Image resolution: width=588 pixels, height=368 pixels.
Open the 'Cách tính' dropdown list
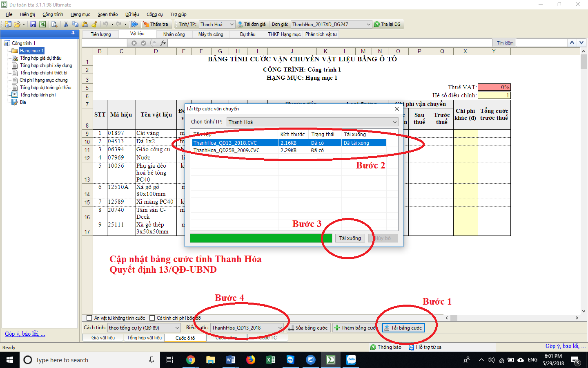[x=177, y=328]
